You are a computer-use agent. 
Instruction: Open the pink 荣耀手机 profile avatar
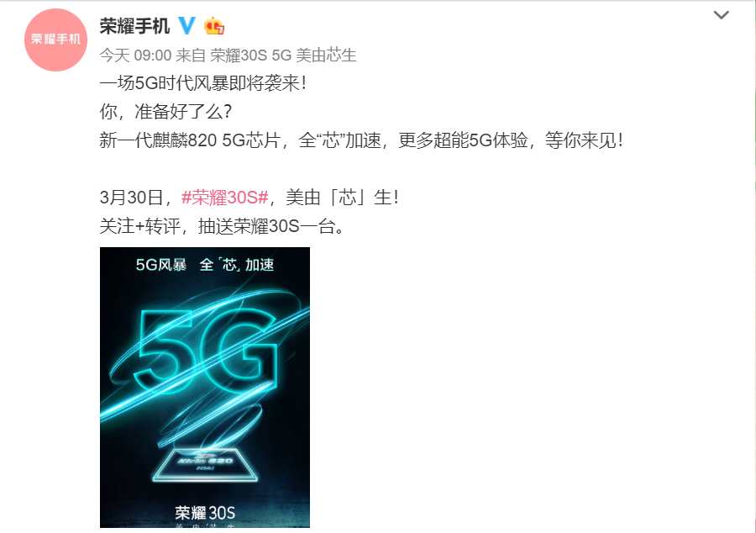tap(55, 40)
